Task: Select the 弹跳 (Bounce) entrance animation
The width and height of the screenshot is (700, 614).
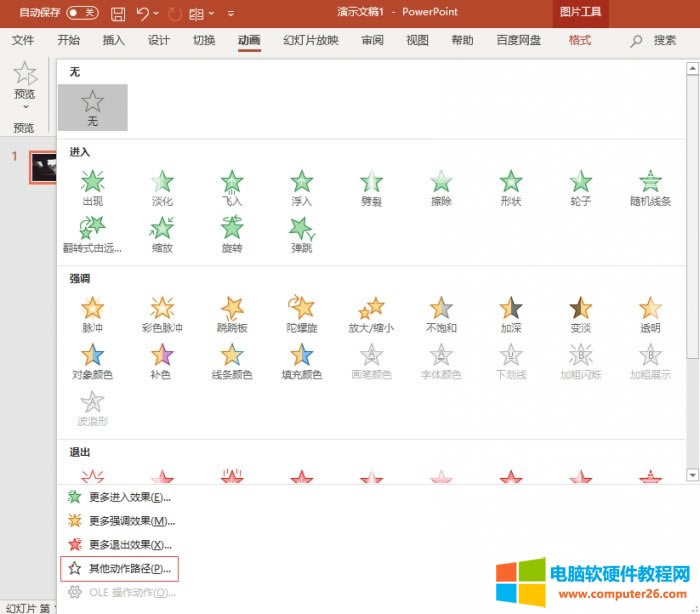Action: pos(301,234)
